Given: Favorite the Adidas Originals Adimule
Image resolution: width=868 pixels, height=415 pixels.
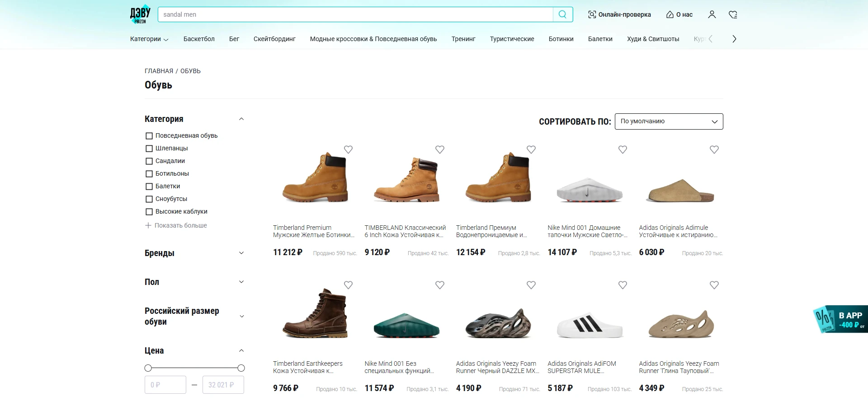Looking at the screenshot, I should pos(714,149).
